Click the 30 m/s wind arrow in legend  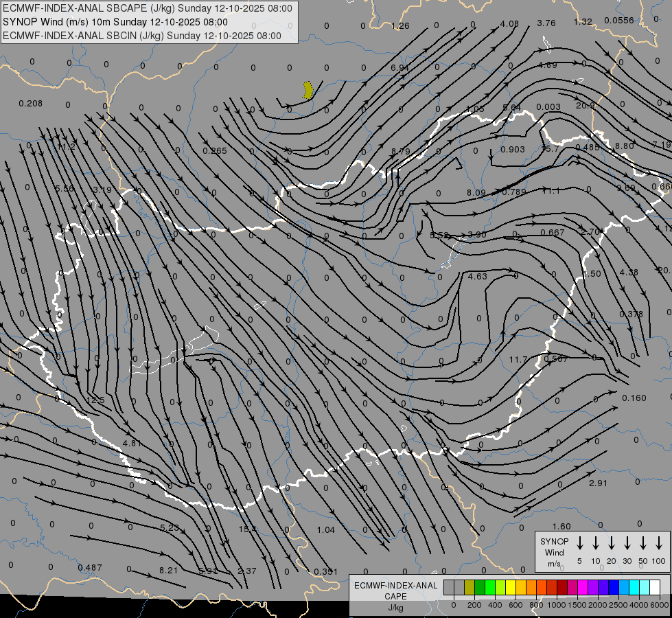(627, 542)
